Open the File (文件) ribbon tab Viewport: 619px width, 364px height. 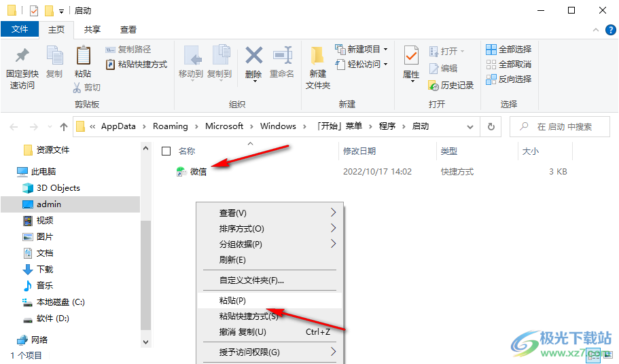[x=20, y=29]
